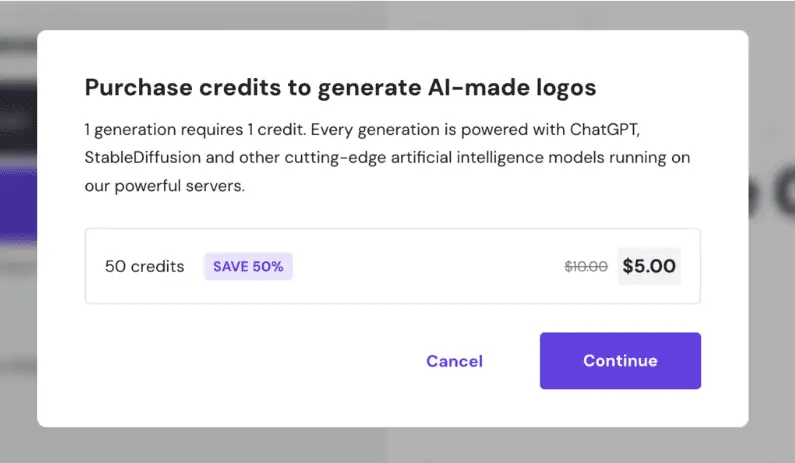This screenshot has width=795, height=463.
Task: Click 'our powerful servers' text line
Action: pos(164,186)
